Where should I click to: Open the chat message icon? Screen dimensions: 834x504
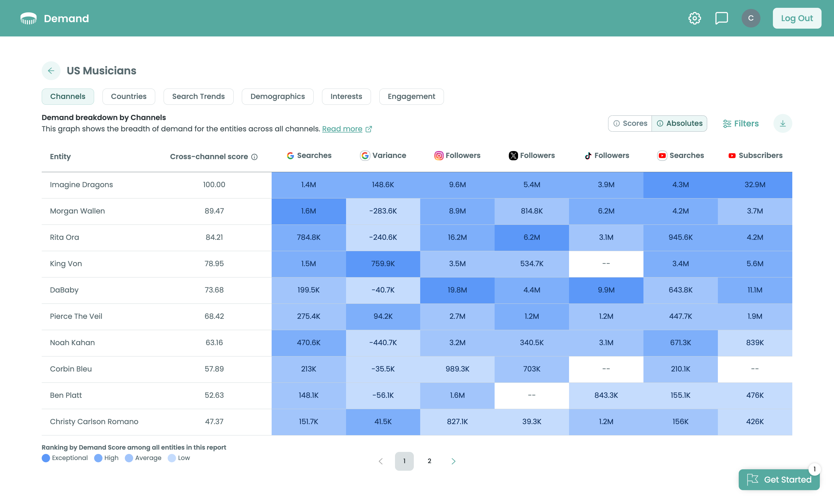[x=721, y=18]
